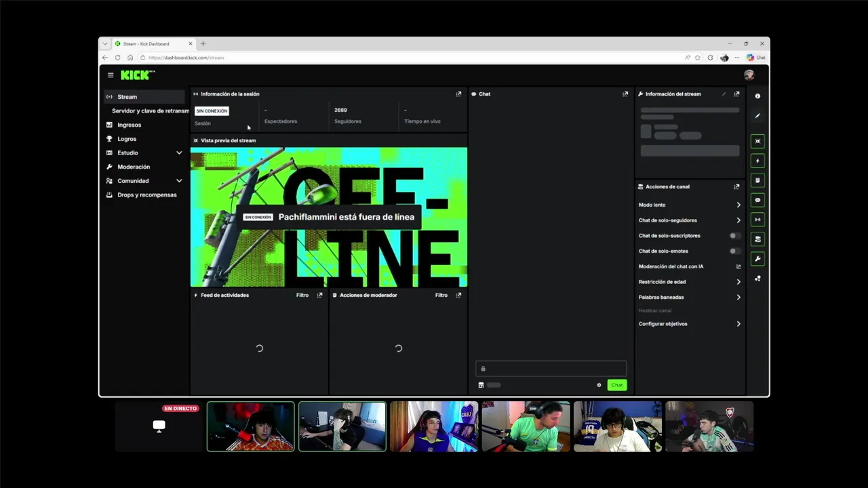Screen dimensions: 868x488
Task: Toggle chat bubble widget icon in right sidebar
Action: (757, 200)
